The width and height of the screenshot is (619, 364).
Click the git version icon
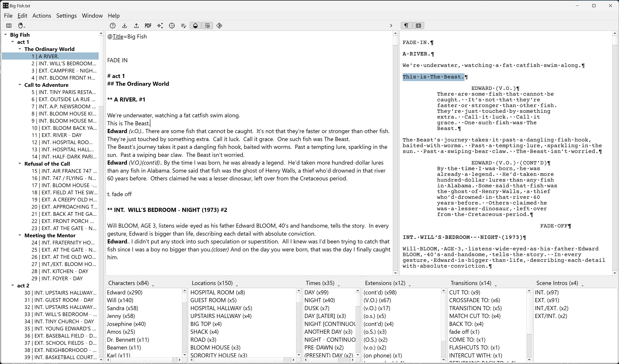tap(219, 26)
